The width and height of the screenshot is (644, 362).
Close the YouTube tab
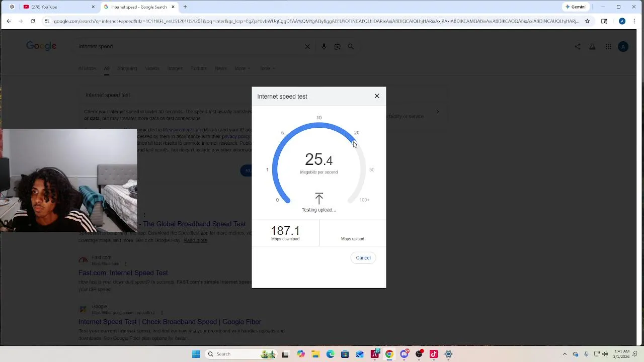coord(93,7)
